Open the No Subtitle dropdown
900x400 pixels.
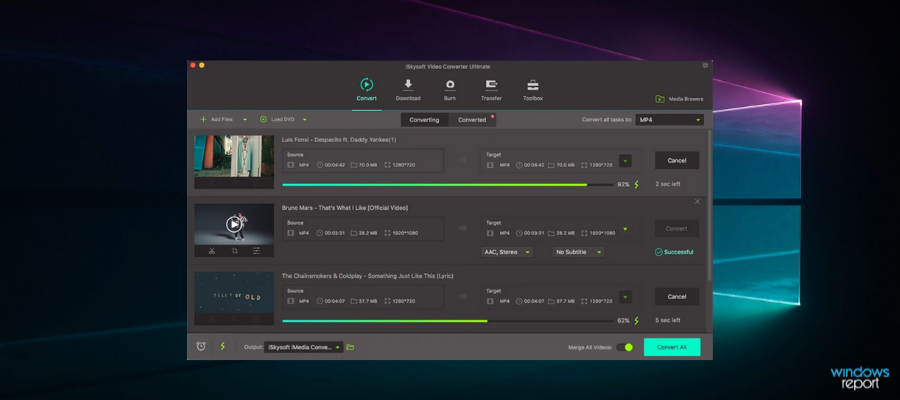(578, 252)
